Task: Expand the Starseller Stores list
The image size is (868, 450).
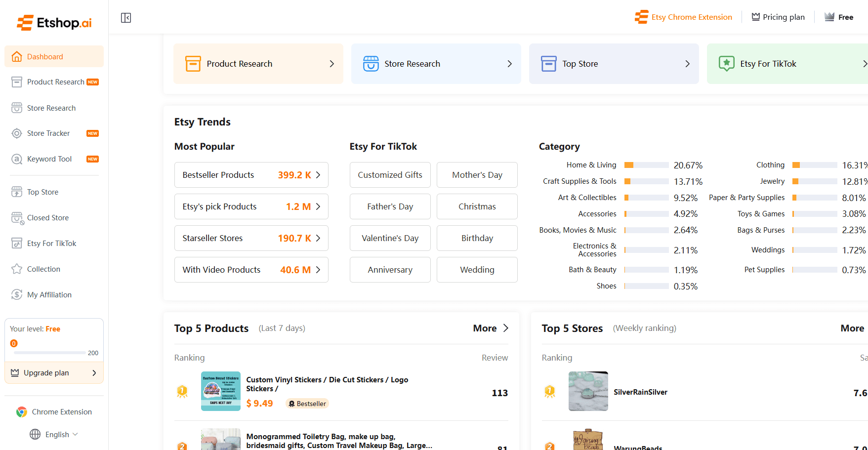Action: click(251, 238)
